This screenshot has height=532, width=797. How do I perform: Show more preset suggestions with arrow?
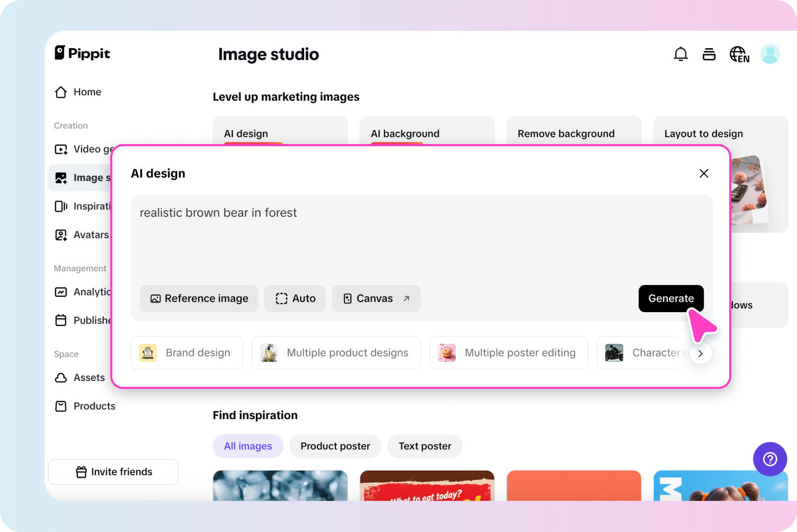[701, 353]
